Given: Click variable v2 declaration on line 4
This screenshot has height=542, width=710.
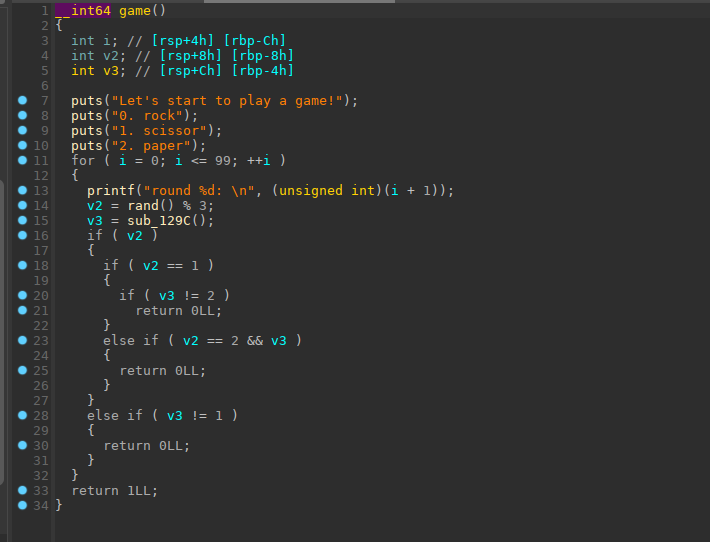Looking at the screenshot, I should coord(111,56).
